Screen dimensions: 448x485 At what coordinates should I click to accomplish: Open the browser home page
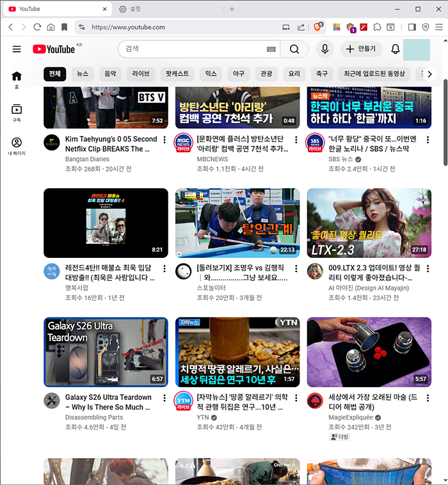click(x=51, y=28)
